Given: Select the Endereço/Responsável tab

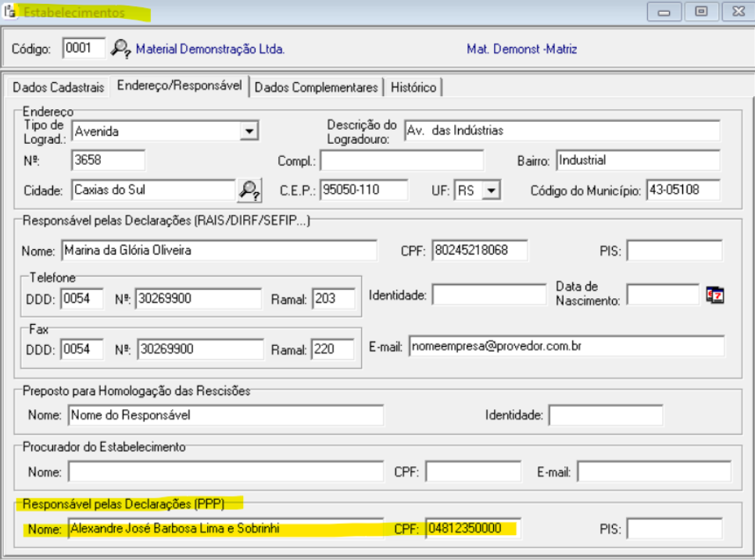Looking at the screenshot, I should (x=179, y=86).
